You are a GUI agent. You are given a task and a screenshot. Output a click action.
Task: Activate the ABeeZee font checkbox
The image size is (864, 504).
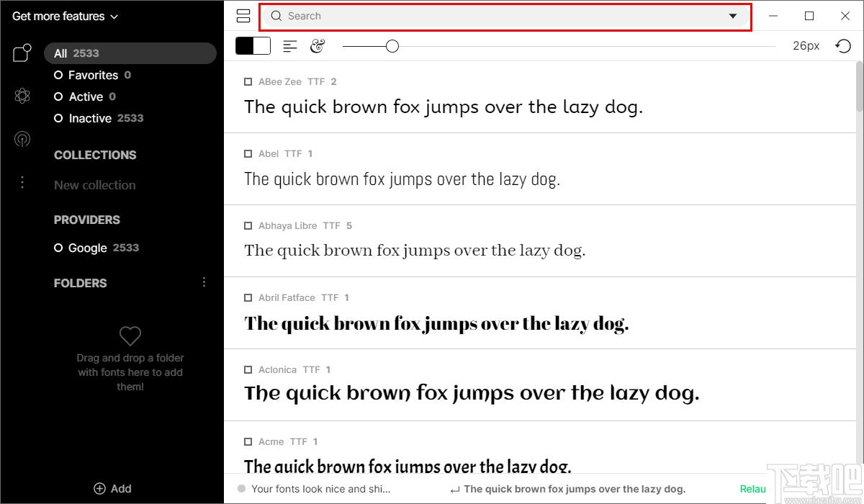(x=248, y=82)
